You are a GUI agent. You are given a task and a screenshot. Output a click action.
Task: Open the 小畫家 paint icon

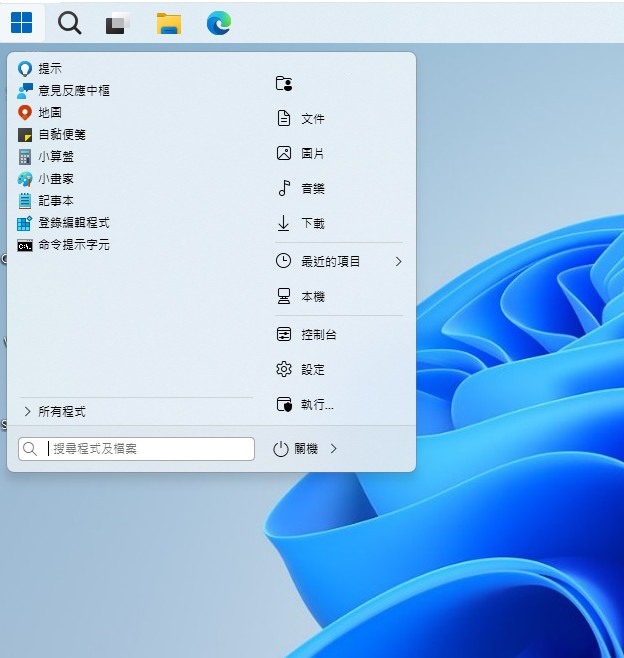(25, 179)
